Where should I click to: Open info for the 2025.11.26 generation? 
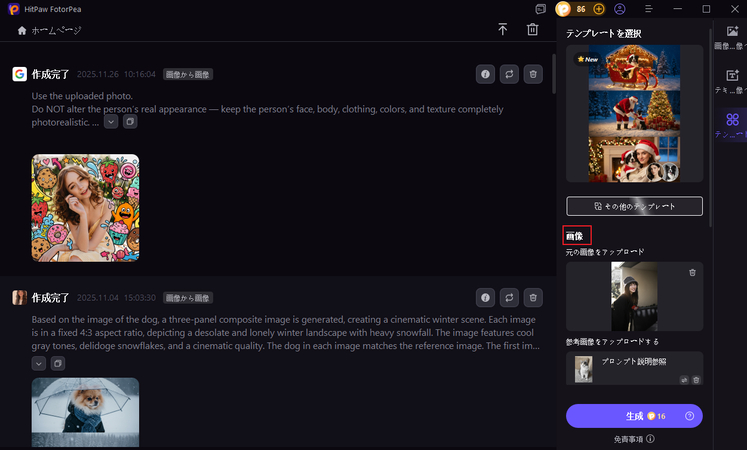(485, 74)
